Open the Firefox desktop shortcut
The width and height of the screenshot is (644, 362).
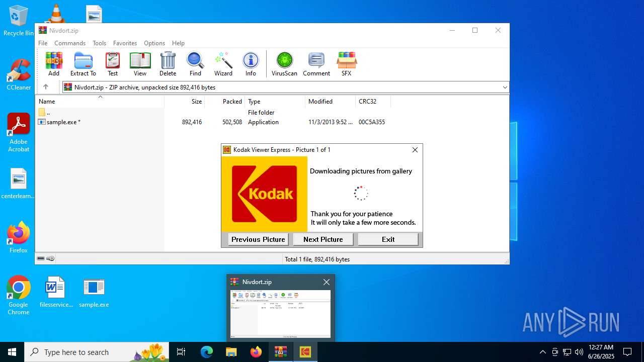19,237
